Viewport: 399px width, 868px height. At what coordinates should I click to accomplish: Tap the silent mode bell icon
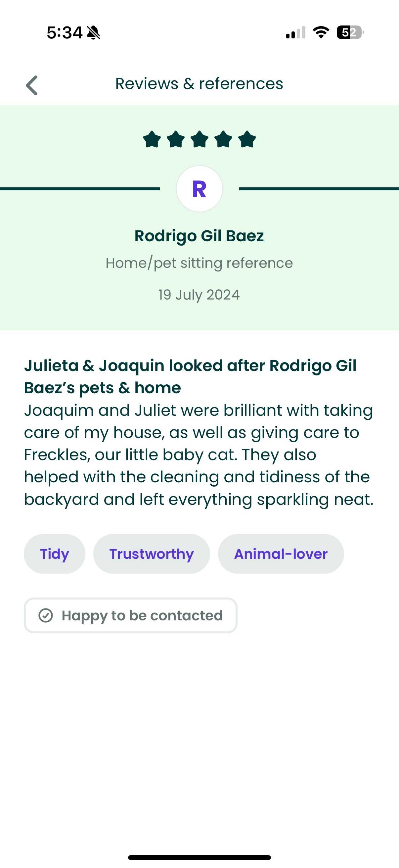[94, 33]
